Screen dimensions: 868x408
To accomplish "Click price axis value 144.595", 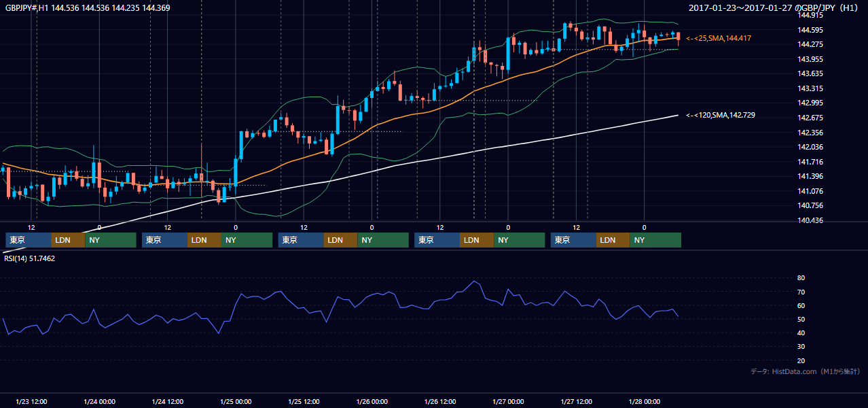I will (x=811, y=30).
